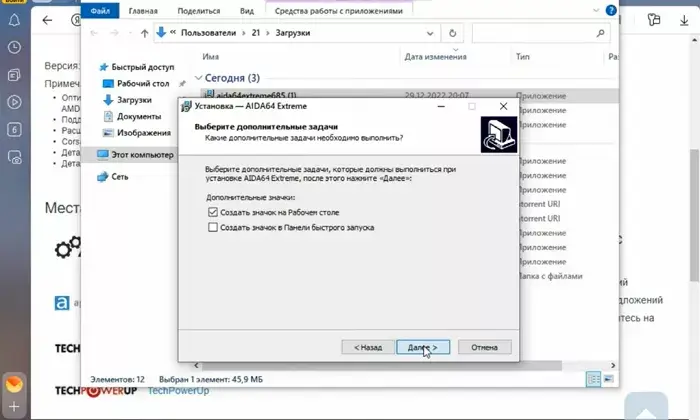Uncheck 'Создать значок на Рабочем столе'

coord(212,213)
